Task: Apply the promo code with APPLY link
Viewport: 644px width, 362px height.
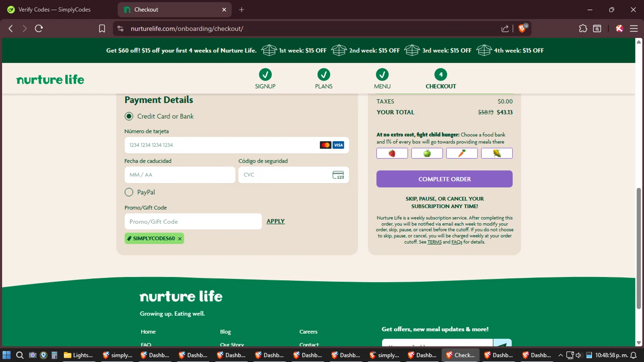Action: click(276, 221)
